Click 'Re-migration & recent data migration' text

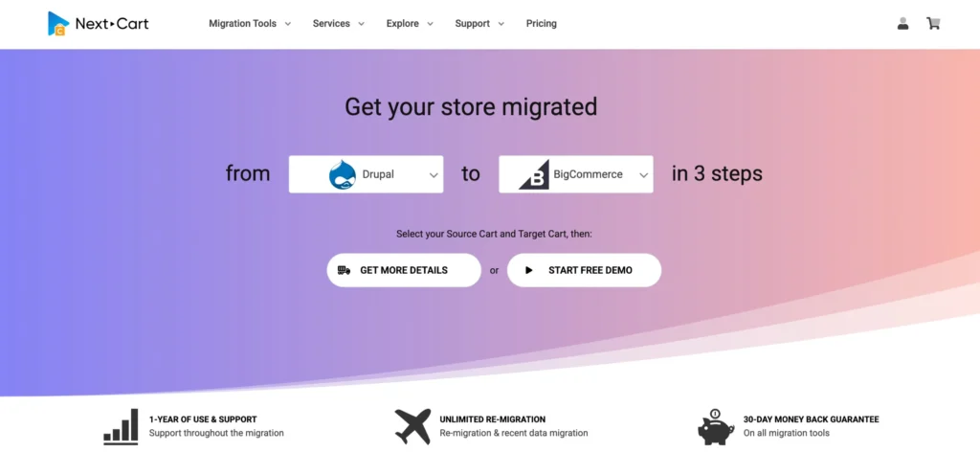(514, 433)
